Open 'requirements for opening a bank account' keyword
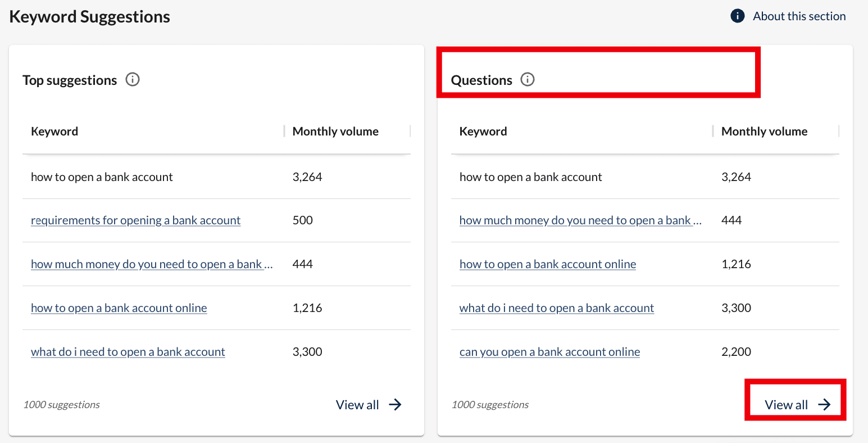 (x=135, y=220)
